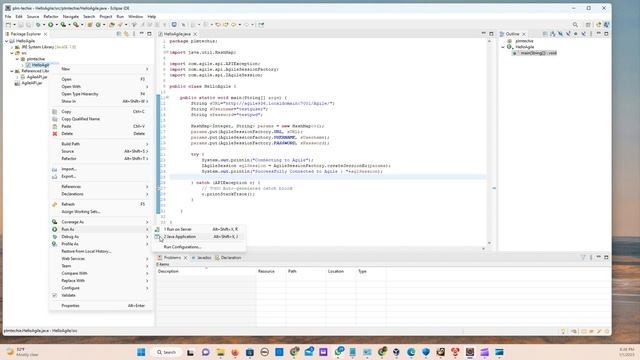Click Delete in the context menu

(x=100, y=134)
